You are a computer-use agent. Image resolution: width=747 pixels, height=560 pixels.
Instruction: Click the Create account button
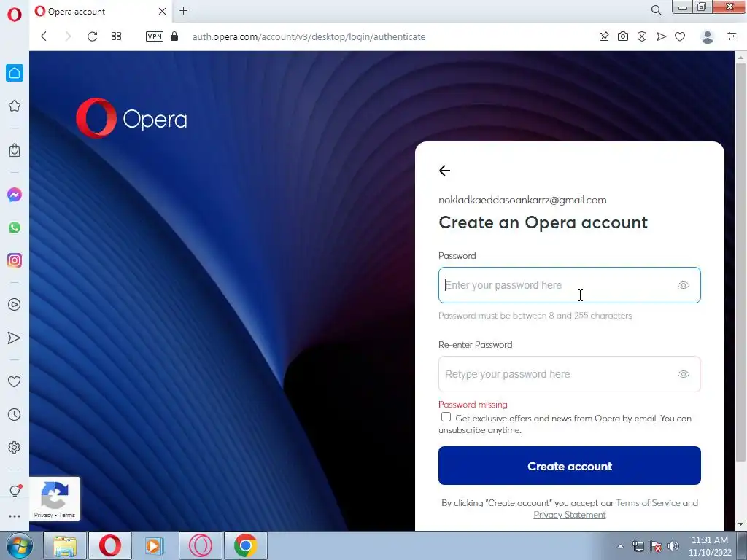point(569,466)
